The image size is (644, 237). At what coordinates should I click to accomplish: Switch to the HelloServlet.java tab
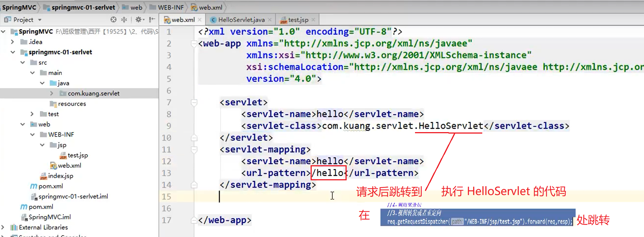[241, 20]
